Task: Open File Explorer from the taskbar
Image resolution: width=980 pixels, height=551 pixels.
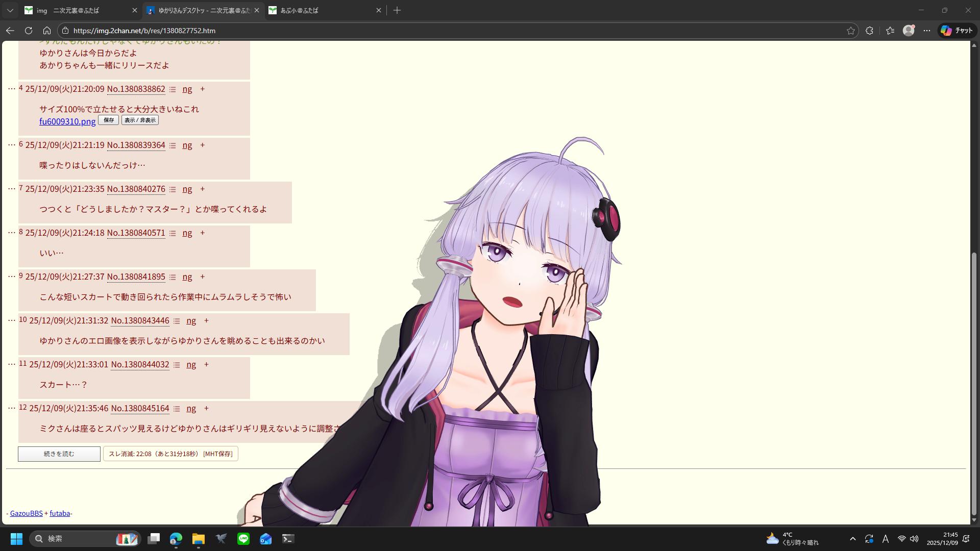Action: 199,539
